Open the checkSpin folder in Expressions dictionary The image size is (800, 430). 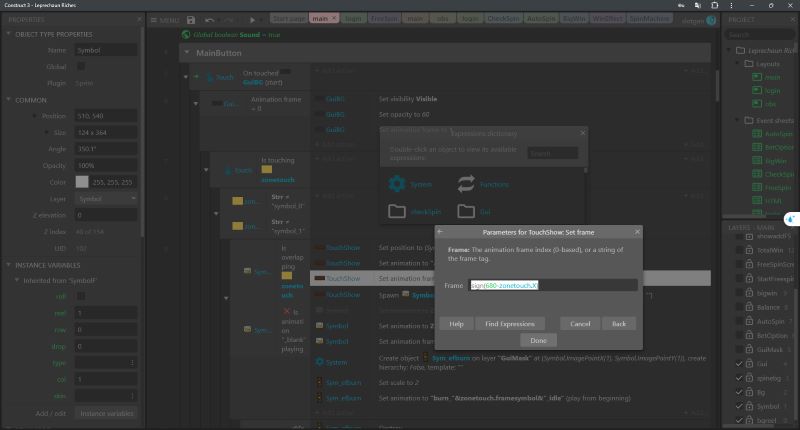tap(397, 211)
